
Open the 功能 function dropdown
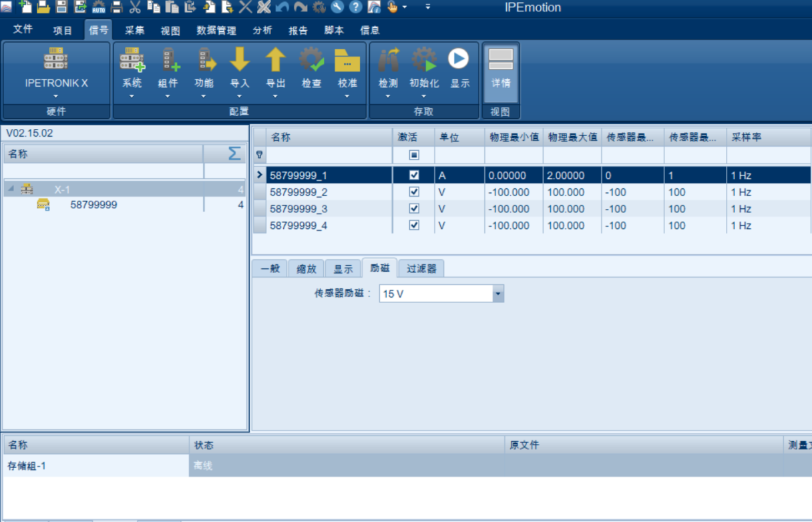[204, 95]
